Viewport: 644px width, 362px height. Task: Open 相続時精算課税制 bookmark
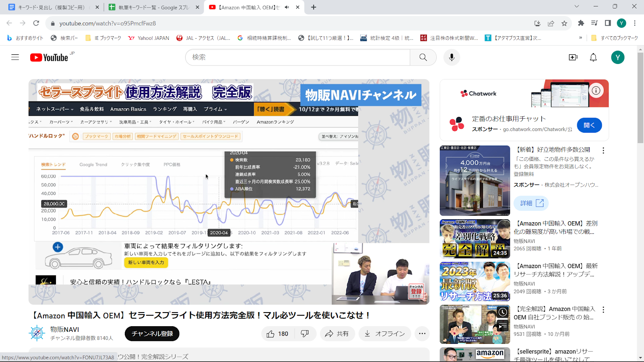pyautogui.click(x=264, y=38)
